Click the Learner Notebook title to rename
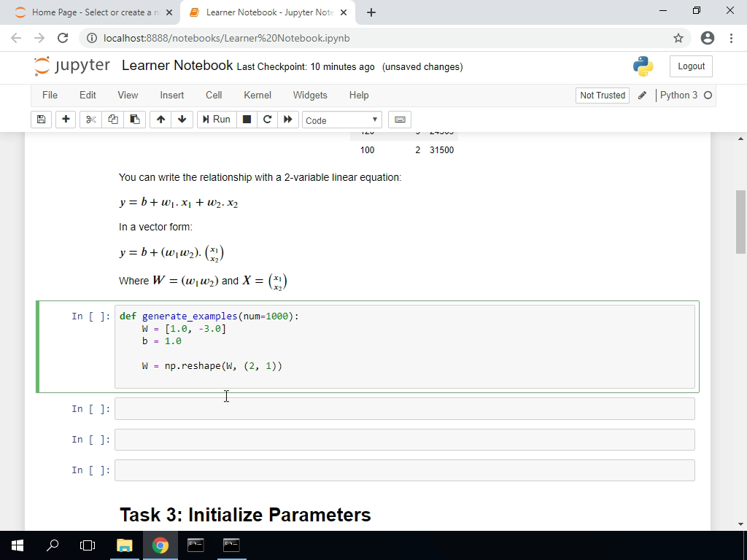This screenshot has height=560, width=747. [x=177, y=65]
